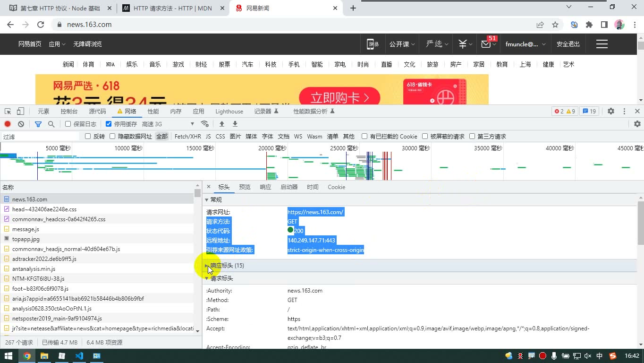Toggle hide data URLs checkbox

click(x=112, y=136)
